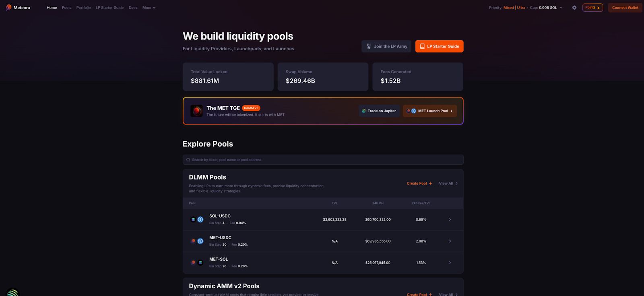Click the MET token icon in banner

pyautogui.click(x=196, y=111)
